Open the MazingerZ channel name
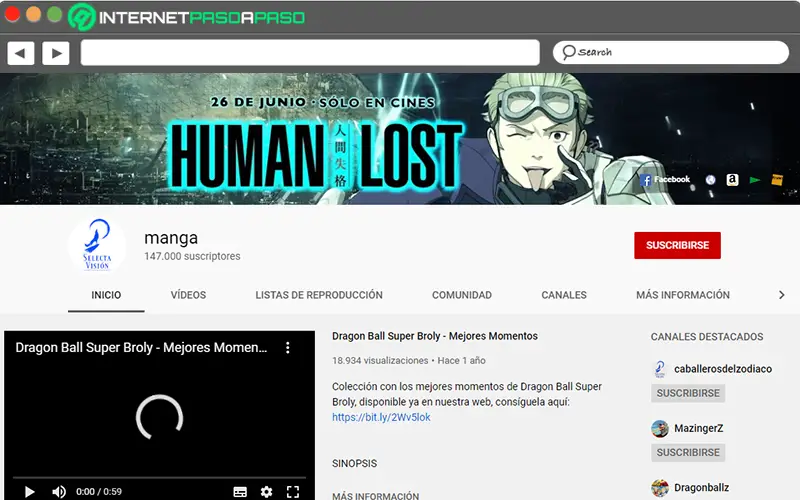The height and width of the screenshot is (500, 800). pos(698,428)
